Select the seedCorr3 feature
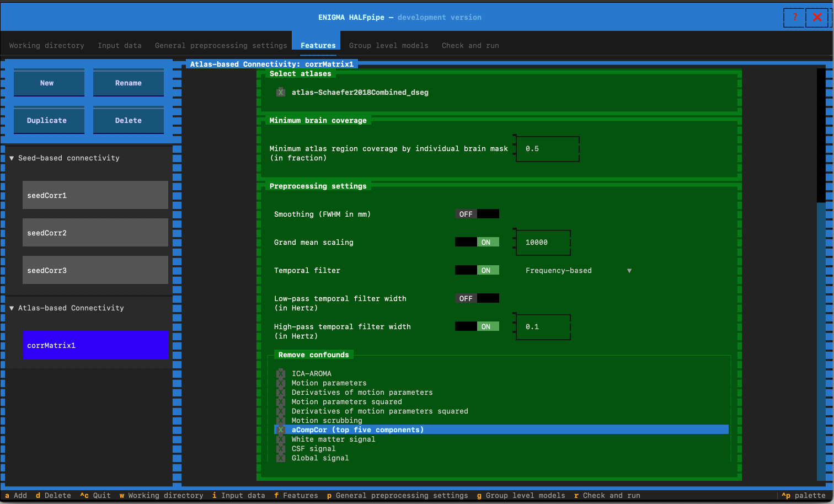Image resolution: width=834 pixels, height=504 pixels. (95, 270)
